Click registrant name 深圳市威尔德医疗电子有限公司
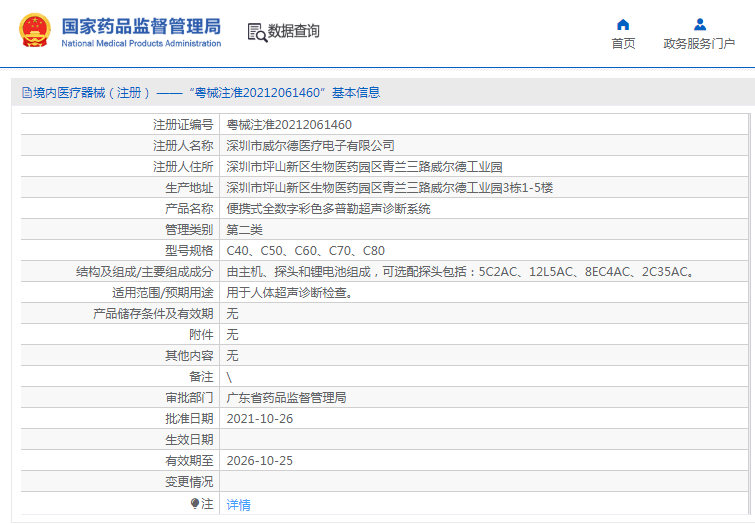755x524 pixels. click(x=310, y=146)
